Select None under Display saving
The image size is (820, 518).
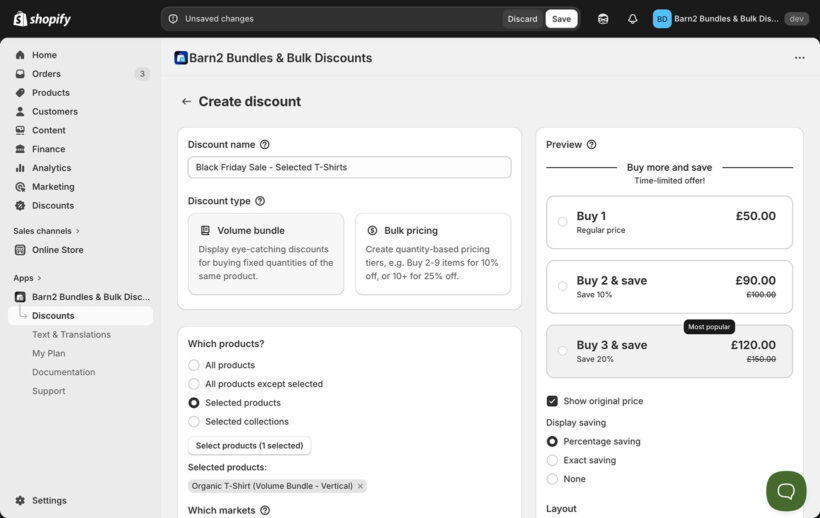552,479
